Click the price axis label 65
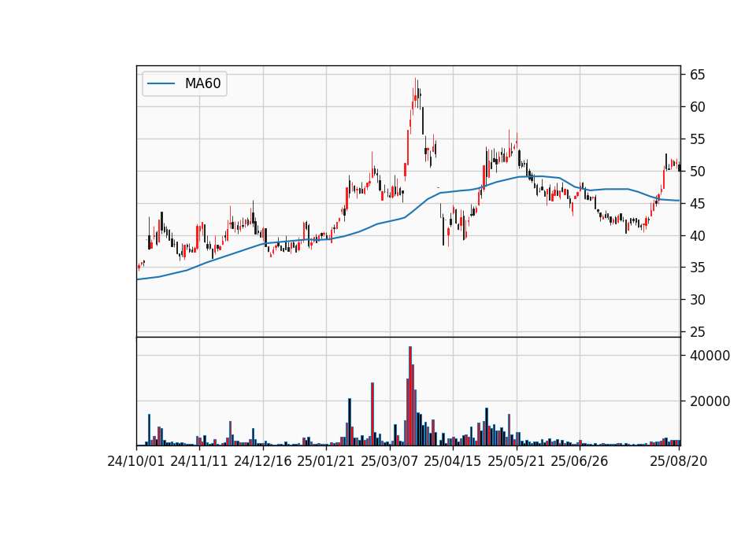 point(698,75)
